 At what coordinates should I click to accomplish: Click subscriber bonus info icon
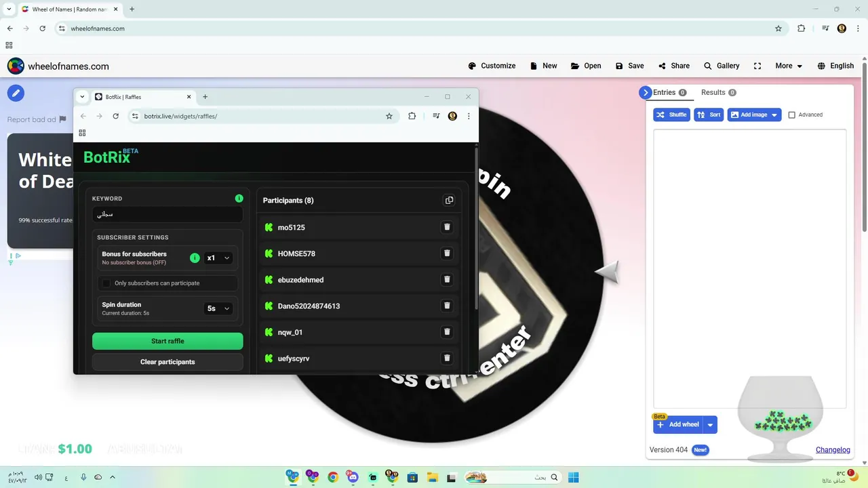pyautogui.click(x=195, y=258)
